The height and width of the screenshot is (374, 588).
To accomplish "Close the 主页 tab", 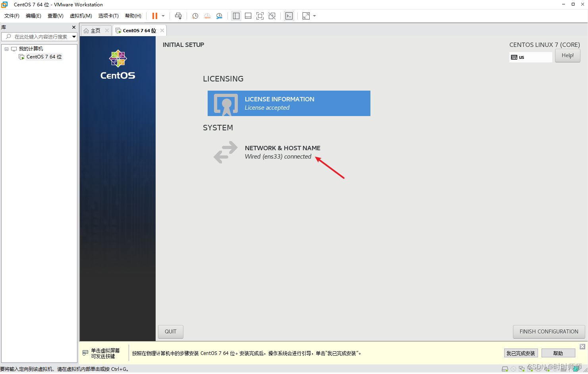I will point(107,31).
